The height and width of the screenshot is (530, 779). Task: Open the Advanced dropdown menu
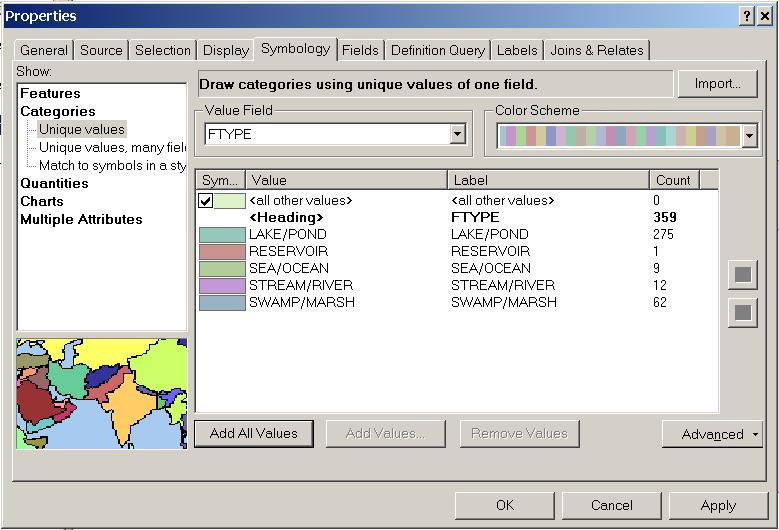pos(712,434)
